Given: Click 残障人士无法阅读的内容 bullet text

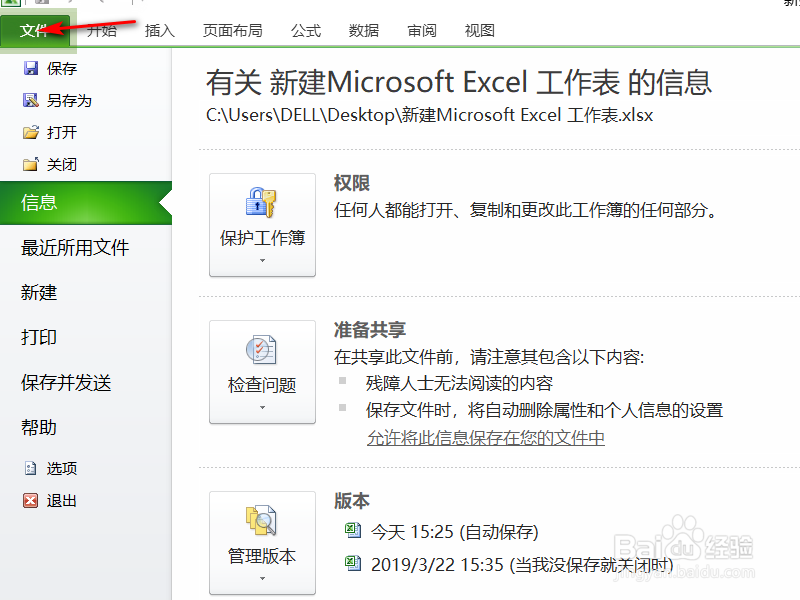Looking at the screenshot, I should tap(459, 384).
